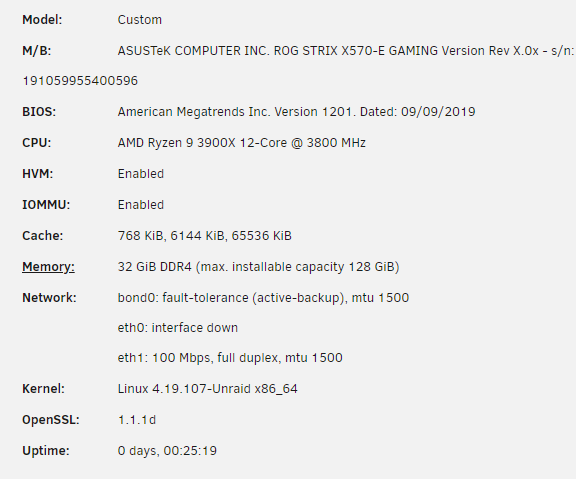Click the IOMMU Enabled value
The height and width of the screenshot is (479, 576).
click(141, 205)
